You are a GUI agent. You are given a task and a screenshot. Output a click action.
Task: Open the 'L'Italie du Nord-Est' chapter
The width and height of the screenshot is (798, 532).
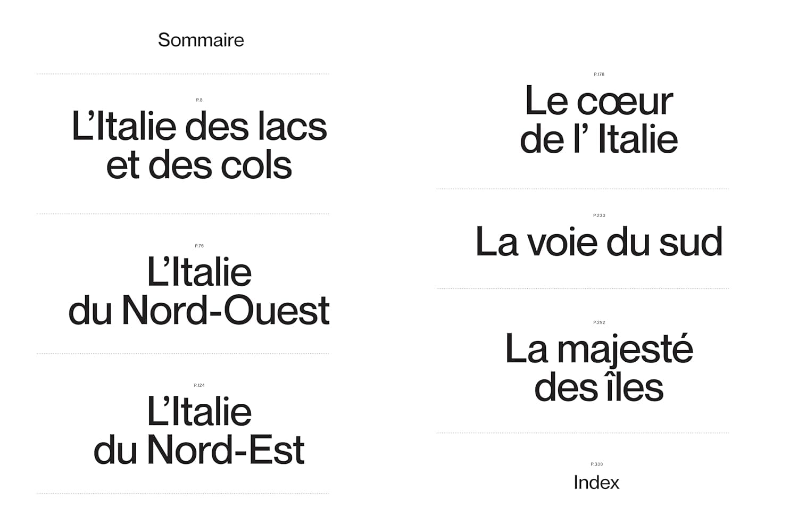[199, 431]
